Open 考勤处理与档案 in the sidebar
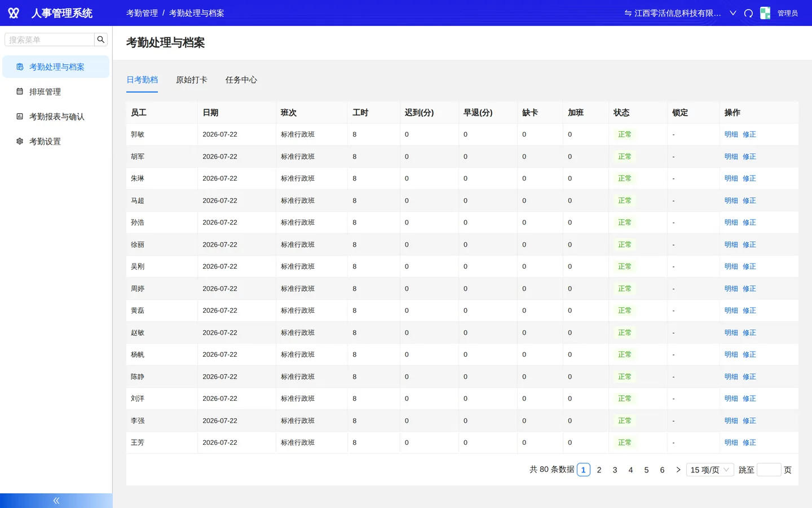The width and height of the screenshot is (812, 508). 56,67
